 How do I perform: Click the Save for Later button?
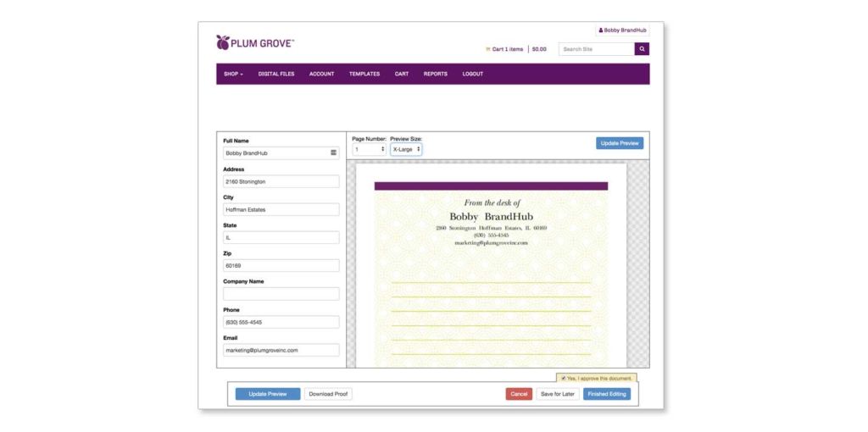tap(558, 394)
